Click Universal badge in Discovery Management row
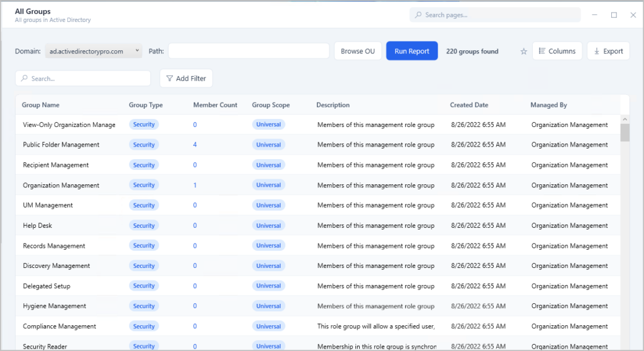Image resolution: width=644 pixels, height=351 pixels. point(269,265)
